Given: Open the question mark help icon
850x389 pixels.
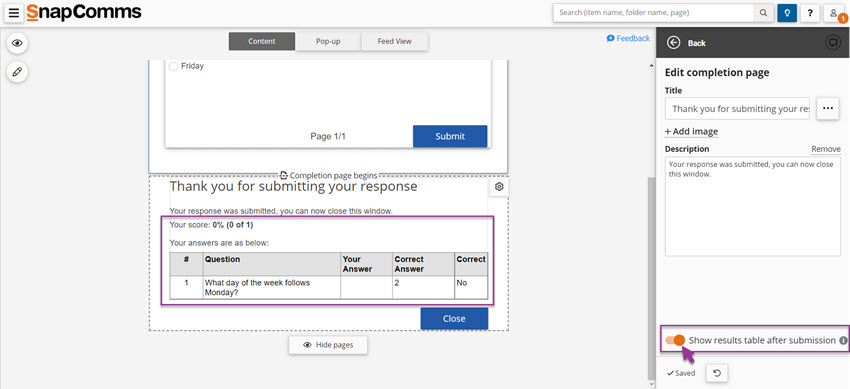Looking at the screenshot, I should (810, 13).
